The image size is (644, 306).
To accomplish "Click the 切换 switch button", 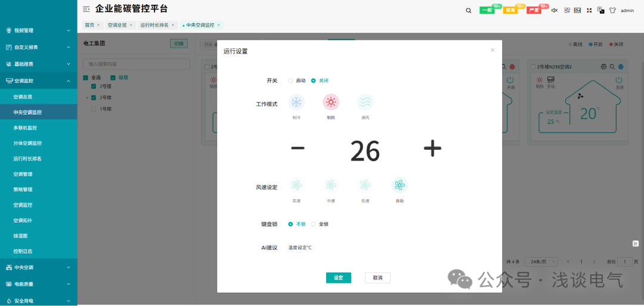I will click(x=179, y=44).
